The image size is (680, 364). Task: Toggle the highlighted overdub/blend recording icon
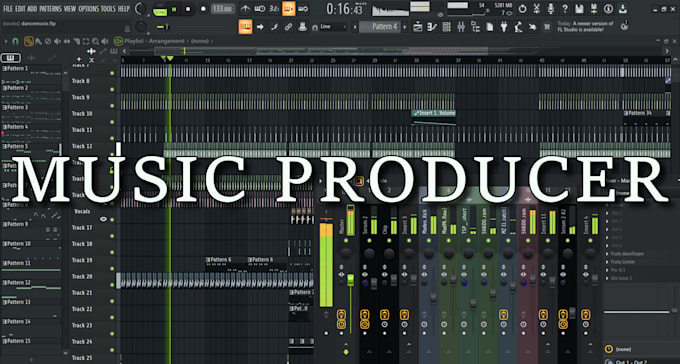click(288, 9)
